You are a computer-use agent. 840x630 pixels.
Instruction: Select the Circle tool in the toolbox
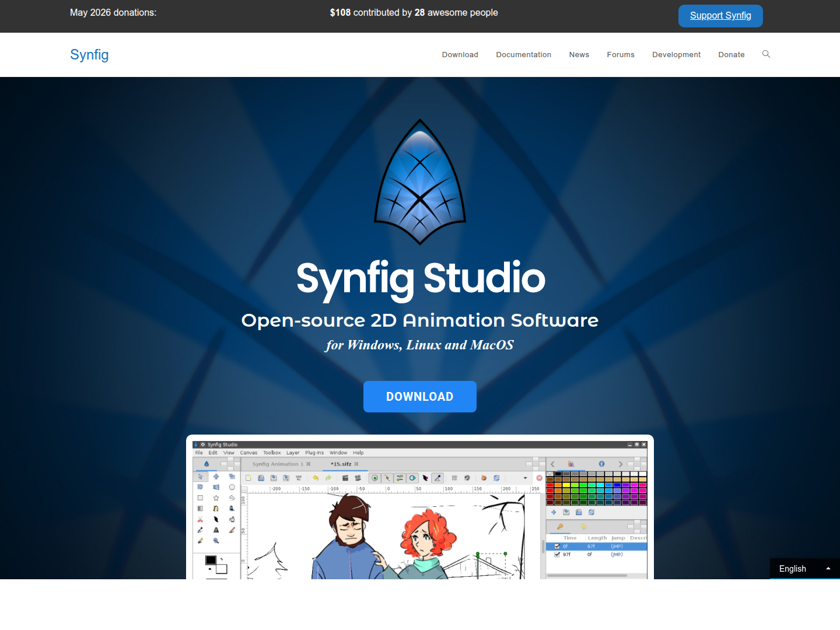(x=232, y=487)
